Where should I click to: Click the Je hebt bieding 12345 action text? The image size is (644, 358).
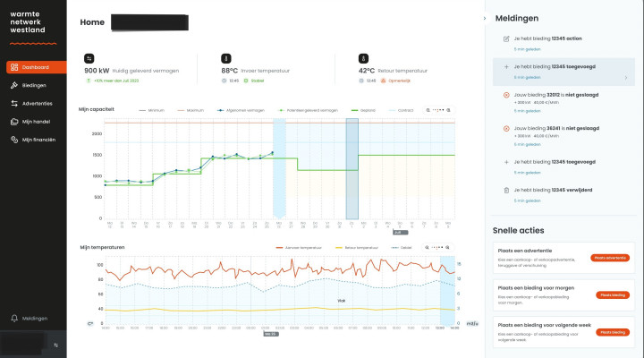[x=548, y=38]
